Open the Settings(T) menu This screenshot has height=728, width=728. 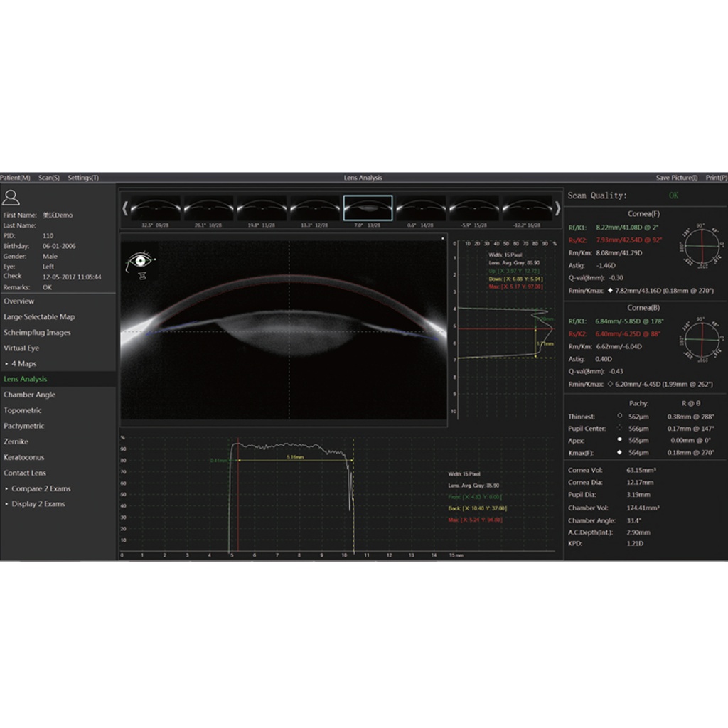[82, 178]
